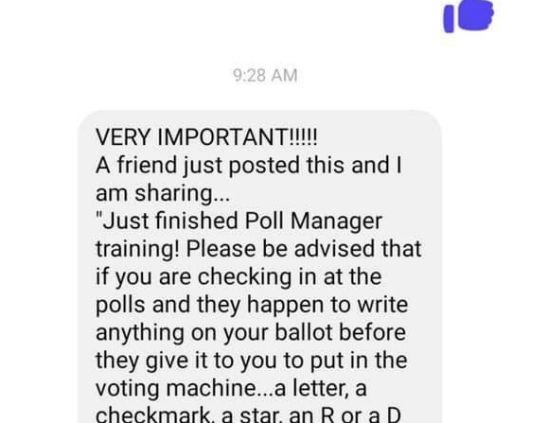Tap the line "voting machine...a letter, a"
Screen dimensions: 536x423
[231, 388]
